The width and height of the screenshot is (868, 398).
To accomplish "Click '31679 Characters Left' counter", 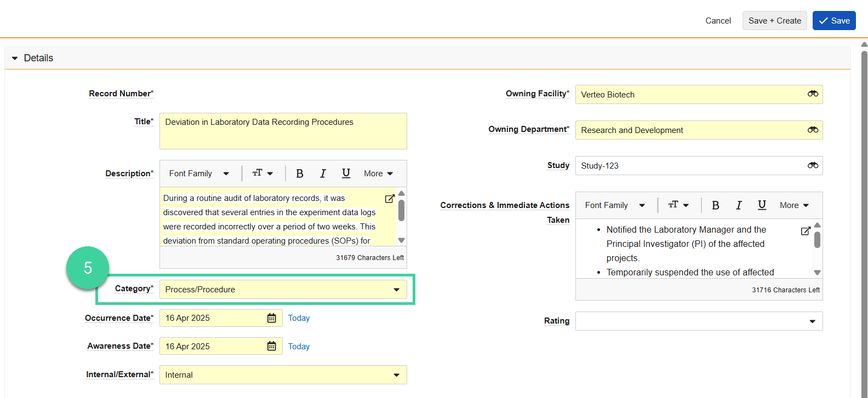I will (x=370, y=258).
